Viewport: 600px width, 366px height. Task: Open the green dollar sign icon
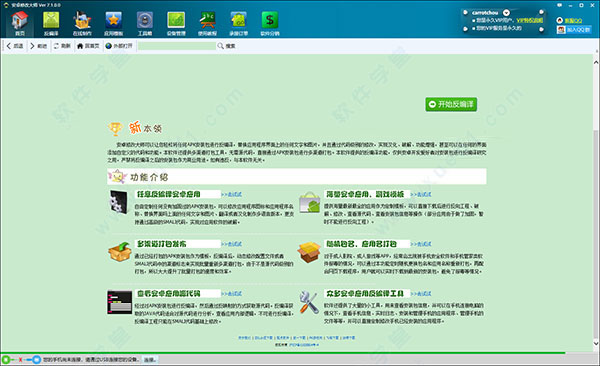coord(270,23)
